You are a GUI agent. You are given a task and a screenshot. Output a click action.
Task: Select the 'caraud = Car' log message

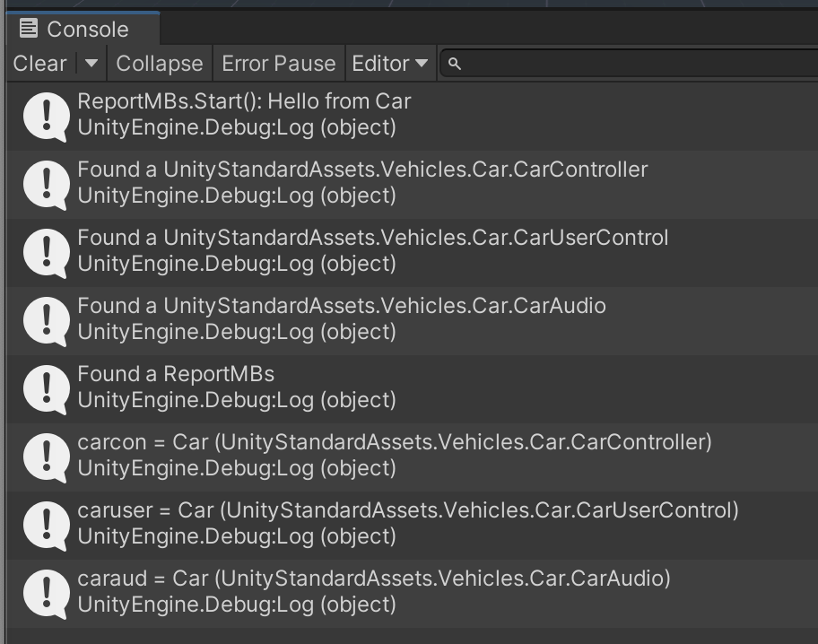374,579
